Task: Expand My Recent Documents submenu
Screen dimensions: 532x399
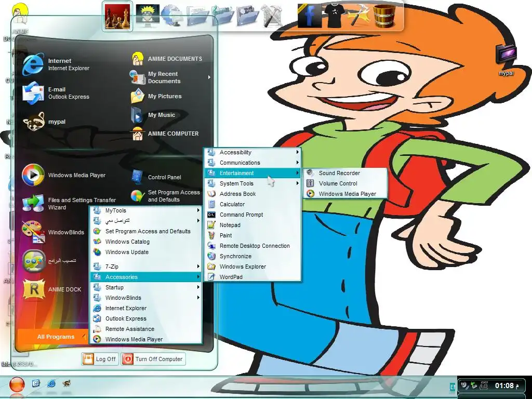Action: pos(170,77)
